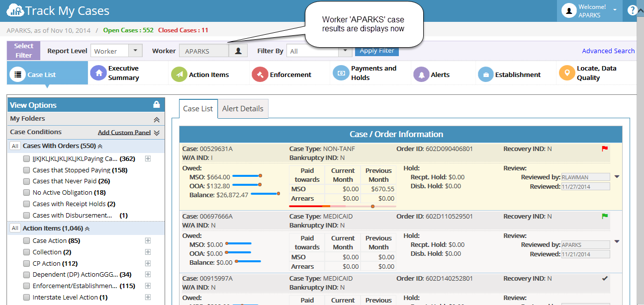Click the Case List icon
644x305 pixels.
tap(18, 75)
